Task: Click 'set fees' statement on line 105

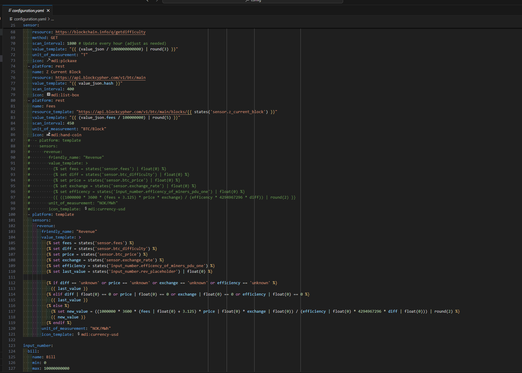Action: [x=90, y=243]
